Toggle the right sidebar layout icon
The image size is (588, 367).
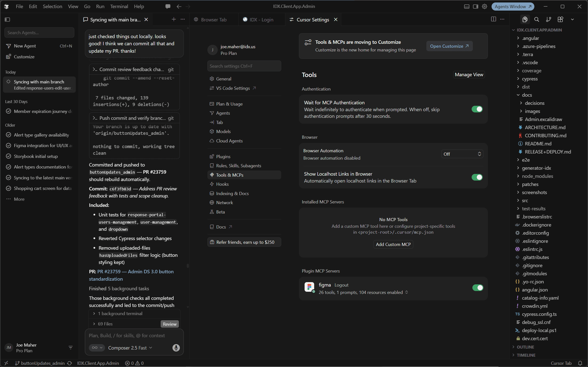[476, 6]
